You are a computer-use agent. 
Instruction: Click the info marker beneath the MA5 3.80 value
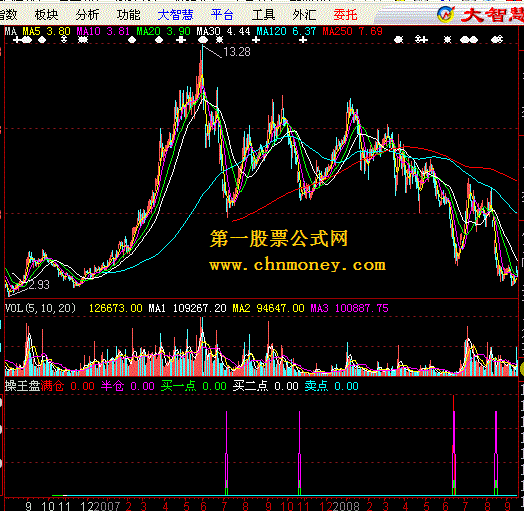(x=64, y=40)
